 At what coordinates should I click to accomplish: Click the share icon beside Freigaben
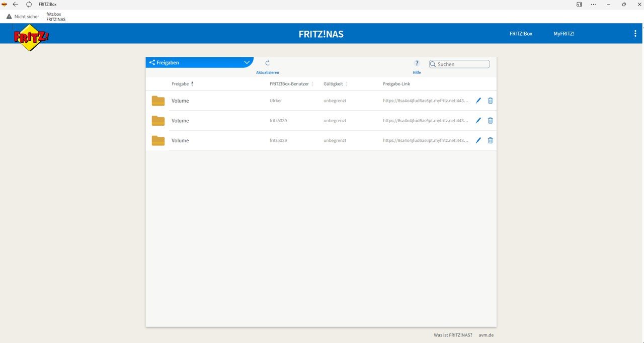point(152,63)
